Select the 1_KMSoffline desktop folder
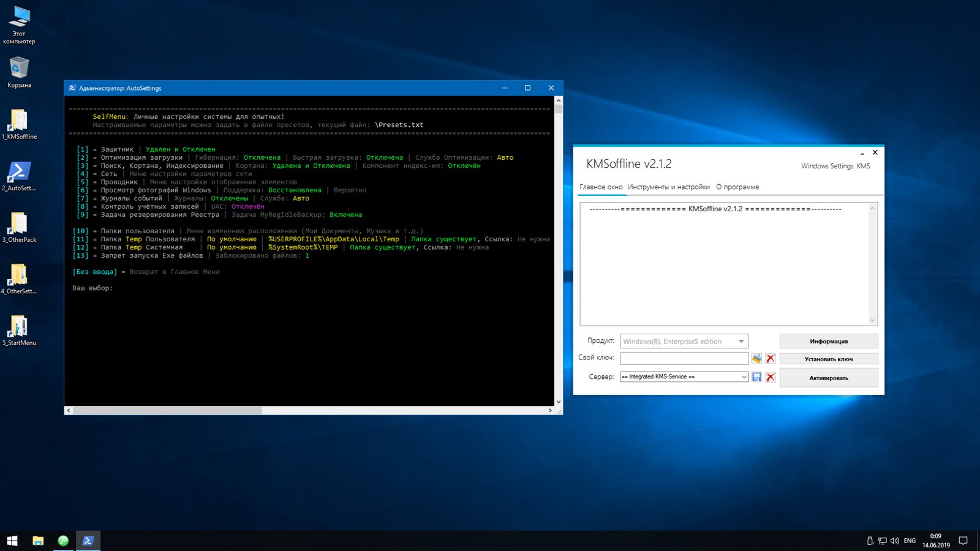This screenshot has width=980, height=551. click(x=19, y=124)
